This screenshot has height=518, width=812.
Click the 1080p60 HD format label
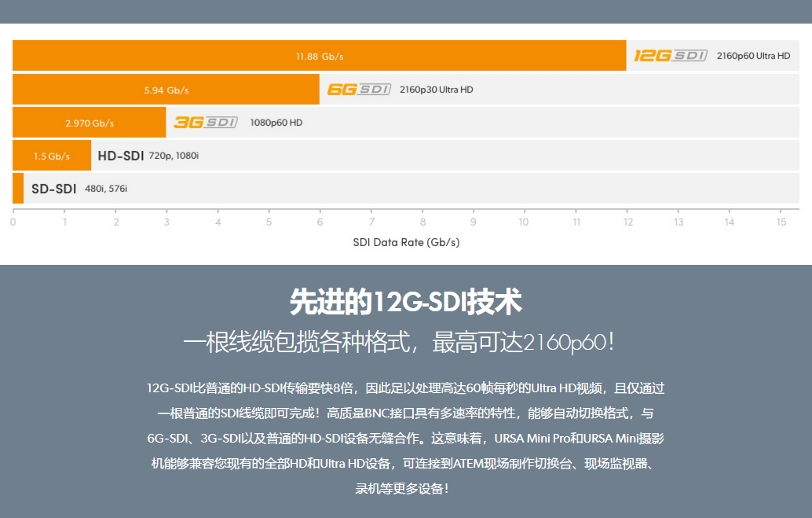[276, 123]
